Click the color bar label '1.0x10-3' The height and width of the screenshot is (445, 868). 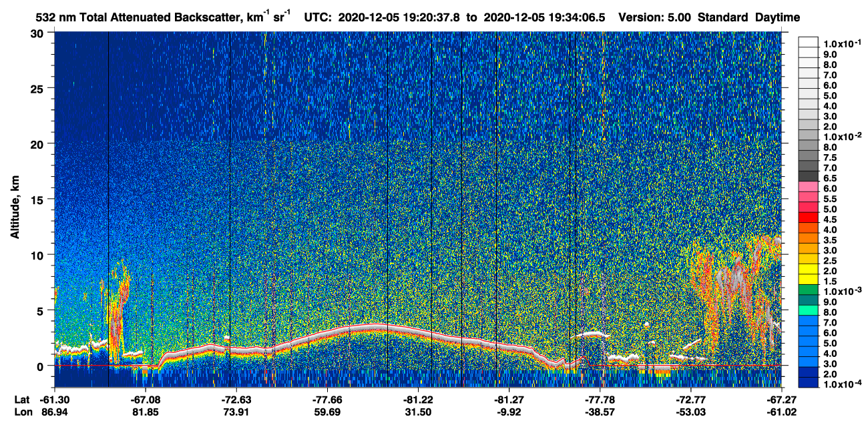pyautogui.click(x=841, y=290)
